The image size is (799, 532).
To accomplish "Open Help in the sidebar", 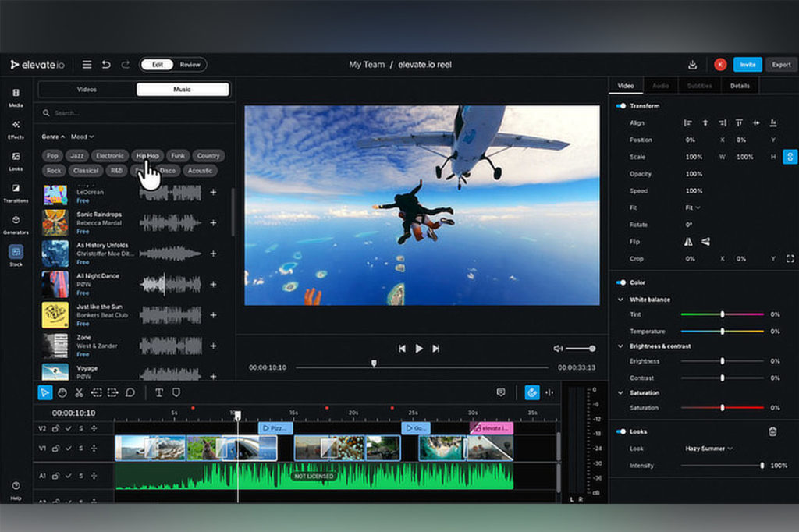I will (16, 491).
